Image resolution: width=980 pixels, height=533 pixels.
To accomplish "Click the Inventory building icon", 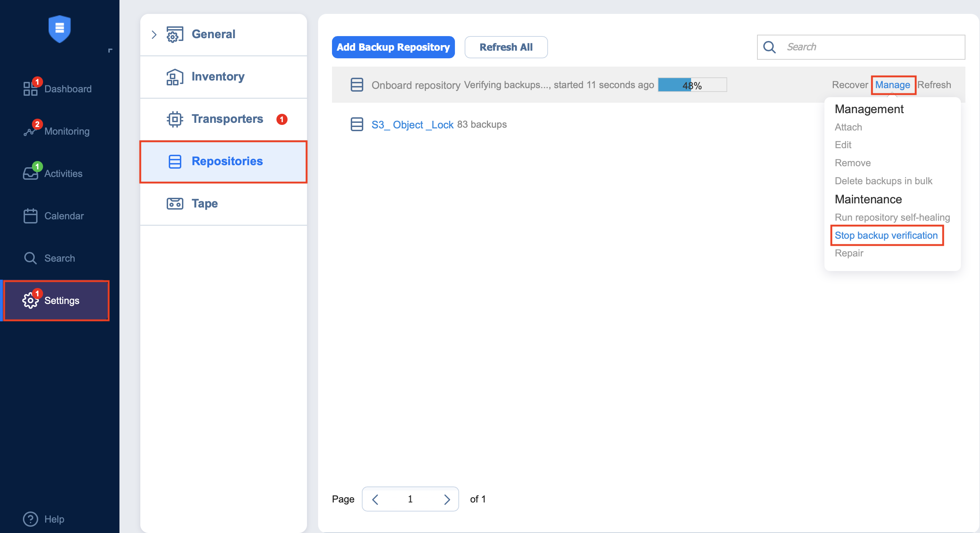I will (x=175, y=77).
